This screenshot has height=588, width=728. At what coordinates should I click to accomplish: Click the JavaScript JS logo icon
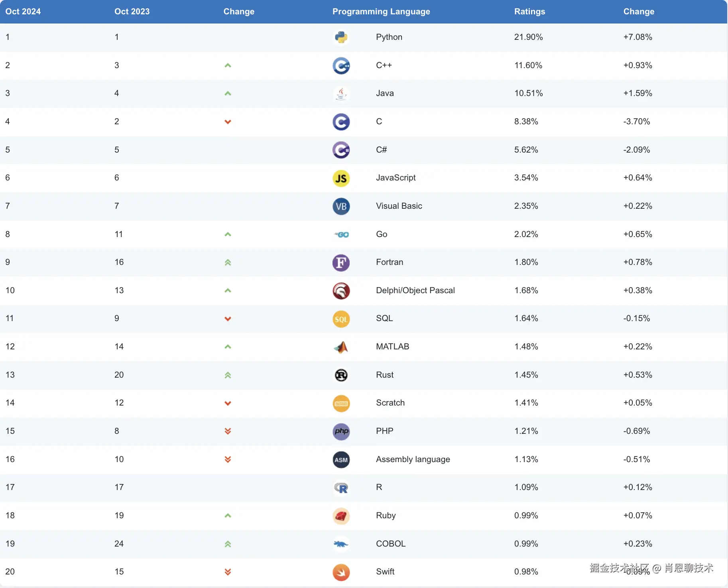coord(341,178)
